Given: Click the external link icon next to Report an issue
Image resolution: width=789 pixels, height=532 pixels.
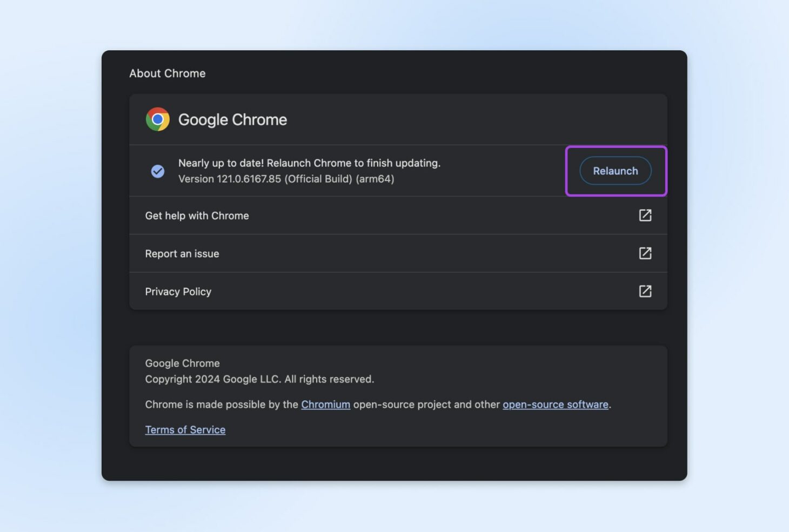Looking at the screenshot, I should click(x=645, y=253).
